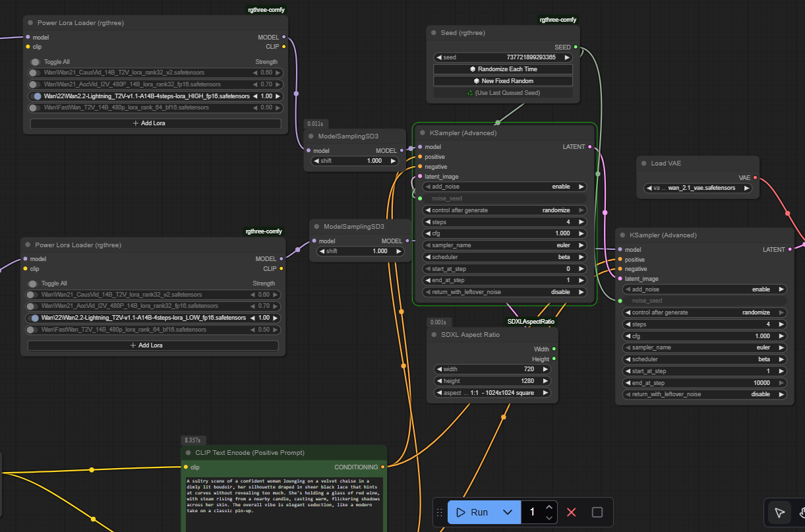
Task: Click the positive prompt text area
Action: tap(283, 504)
